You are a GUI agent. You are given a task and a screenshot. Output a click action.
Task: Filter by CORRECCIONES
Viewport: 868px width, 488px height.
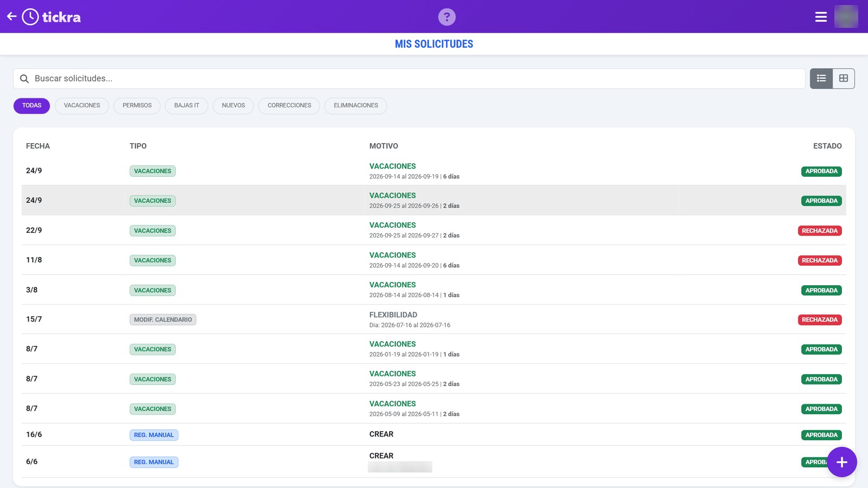(289, 106)
